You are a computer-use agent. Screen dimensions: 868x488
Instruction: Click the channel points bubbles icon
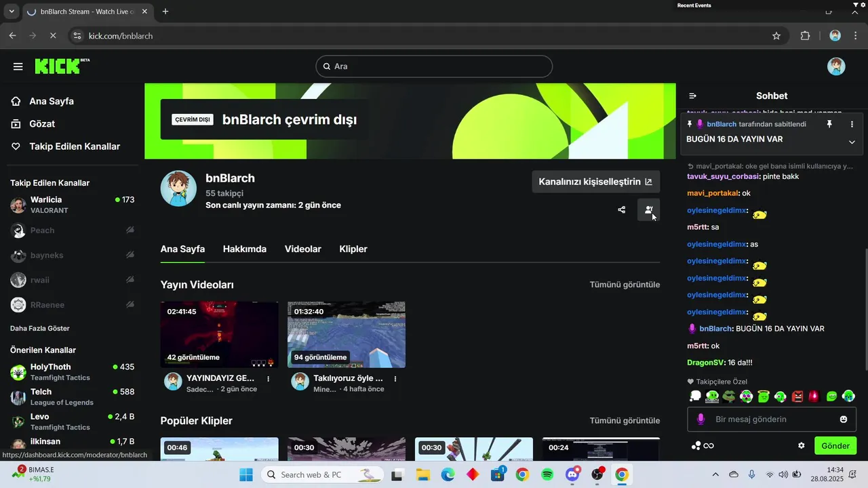point(696,445)
